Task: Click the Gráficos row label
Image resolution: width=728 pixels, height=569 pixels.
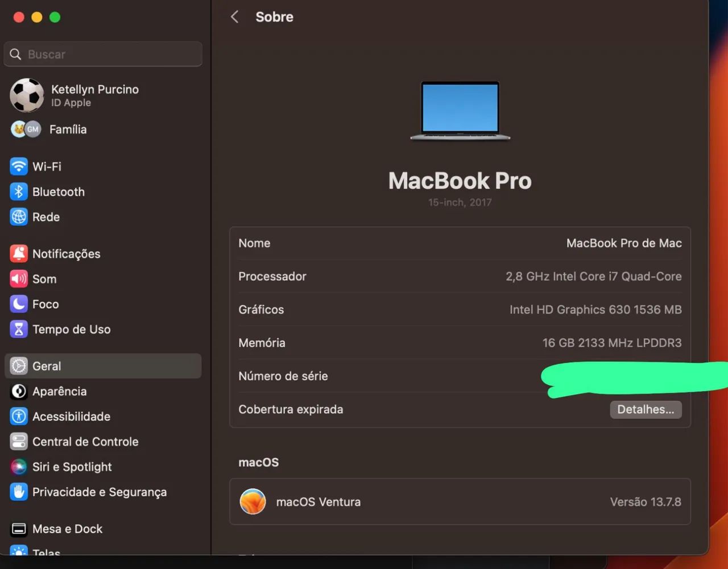Action: tap(261, 309)
